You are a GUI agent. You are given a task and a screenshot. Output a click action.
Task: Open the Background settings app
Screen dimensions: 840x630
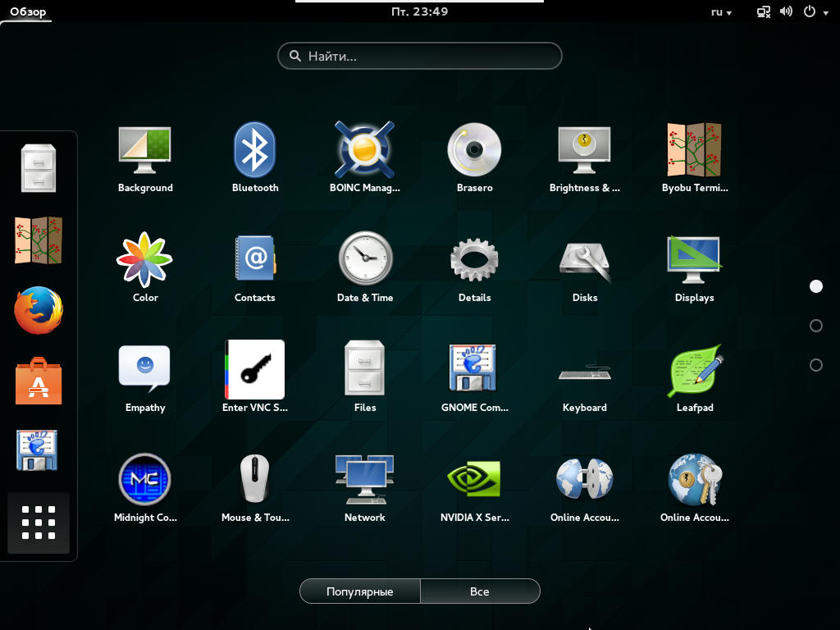coord(144,157)
